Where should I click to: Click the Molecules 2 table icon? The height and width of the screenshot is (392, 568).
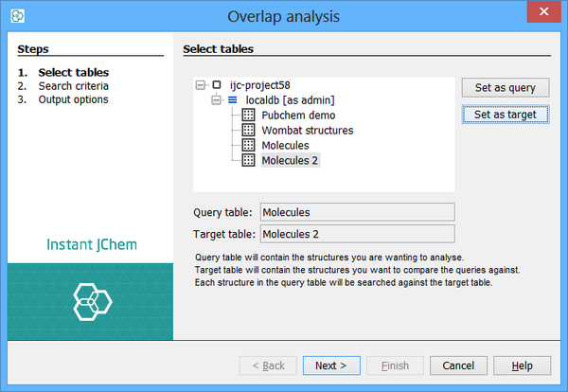(x=249, y=160)
